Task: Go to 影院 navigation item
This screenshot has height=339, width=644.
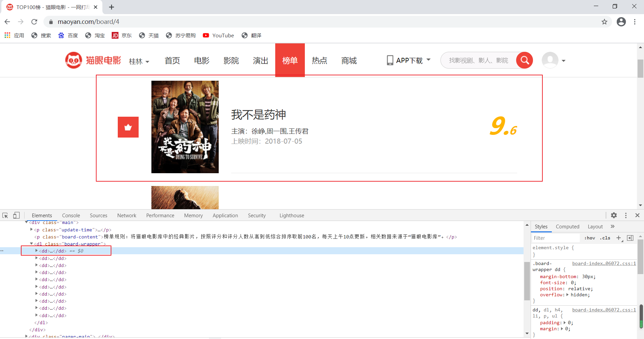Action: pos(231,61)
